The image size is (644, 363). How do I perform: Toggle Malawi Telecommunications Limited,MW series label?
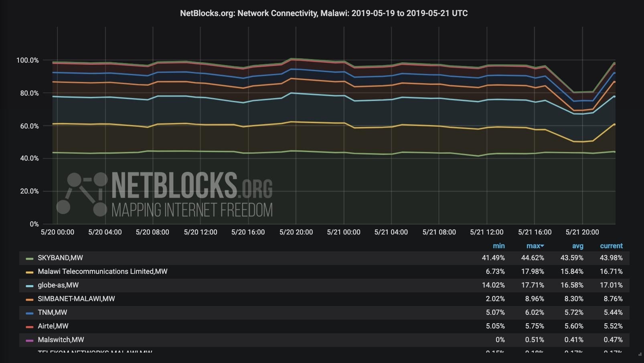click(x=103, y=271)
